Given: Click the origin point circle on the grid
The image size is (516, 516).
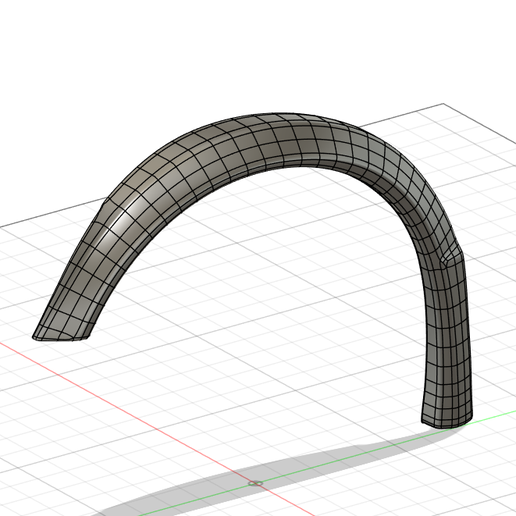Looking at the screenshot, I should (256, 483).
